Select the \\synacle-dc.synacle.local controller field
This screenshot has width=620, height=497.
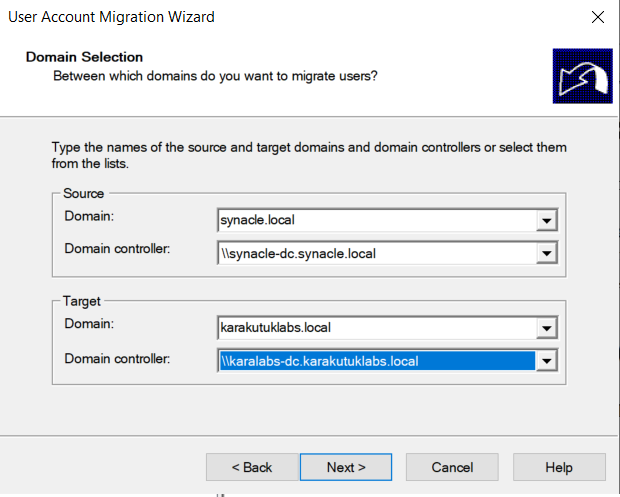click(x=377, y=253)
